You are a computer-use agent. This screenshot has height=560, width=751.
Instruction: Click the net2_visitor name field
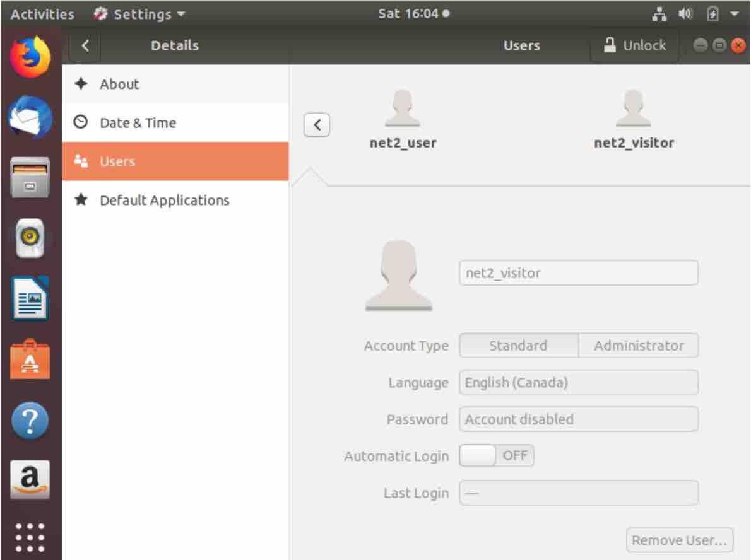[577, 273]
